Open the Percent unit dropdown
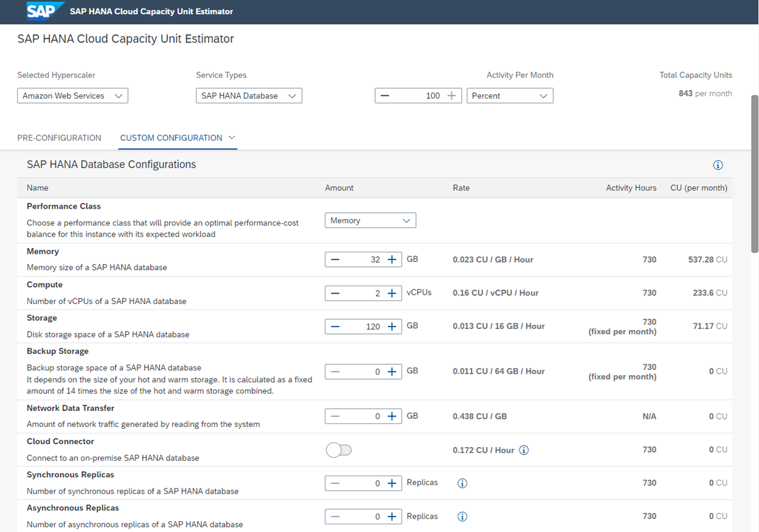 point(509,96)
